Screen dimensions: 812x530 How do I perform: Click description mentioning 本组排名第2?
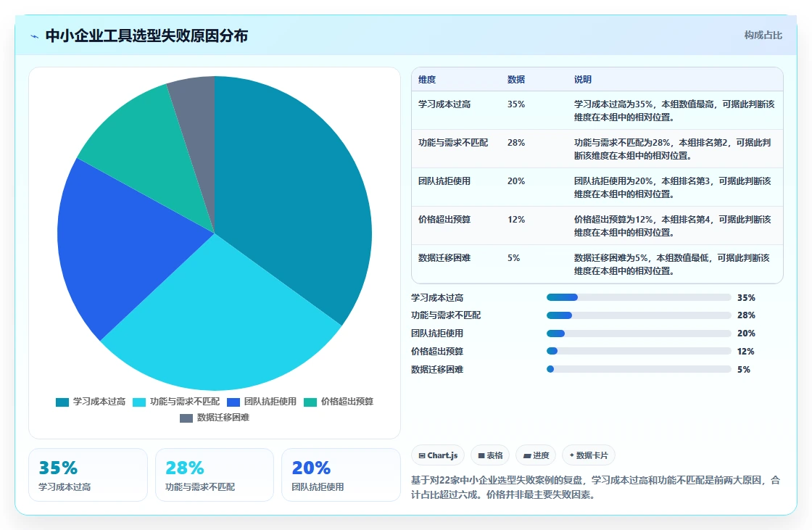pos(673,149)
